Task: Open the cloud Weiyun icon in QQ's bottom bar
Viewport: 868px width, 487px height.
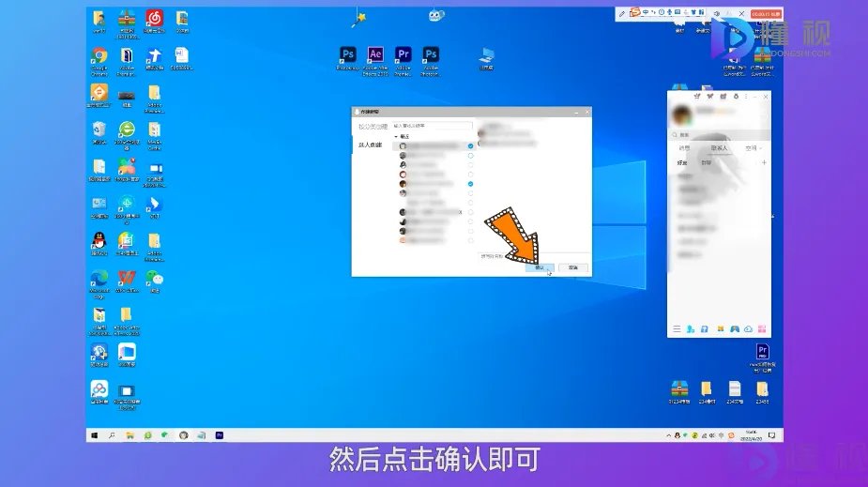Action: pyautogui.click(x=749, y=329)
